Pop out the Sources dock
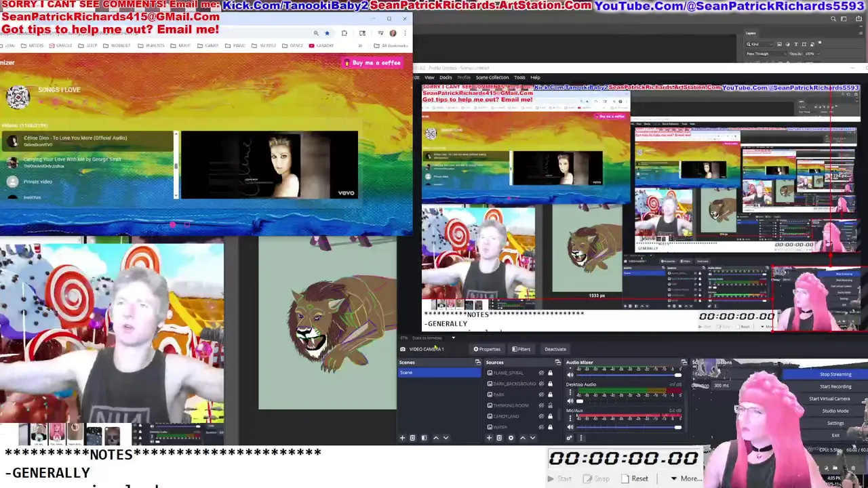 tap(558, 362)
